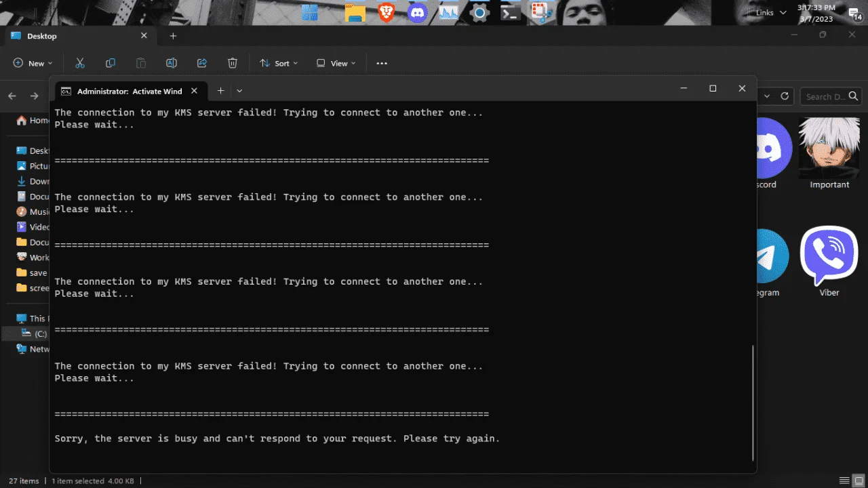Click the Delete trash icon in File Explorer
The height and width of the screenshot is (488, 868).
233,63
